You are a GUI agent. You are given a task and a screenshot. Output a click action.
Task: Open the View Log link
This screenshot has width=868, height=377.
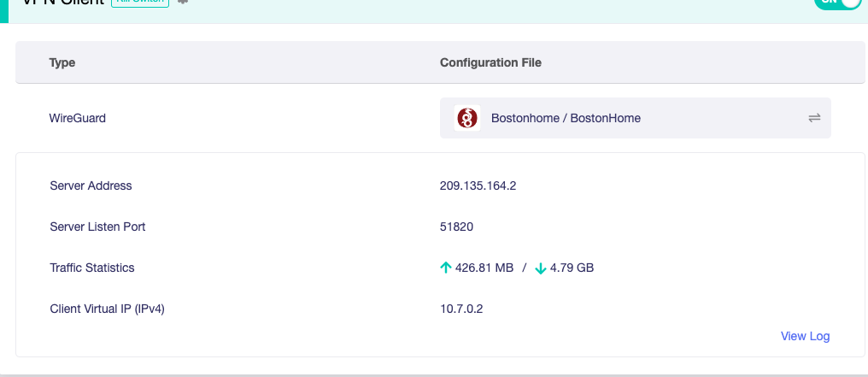click(x=805, y=336)
